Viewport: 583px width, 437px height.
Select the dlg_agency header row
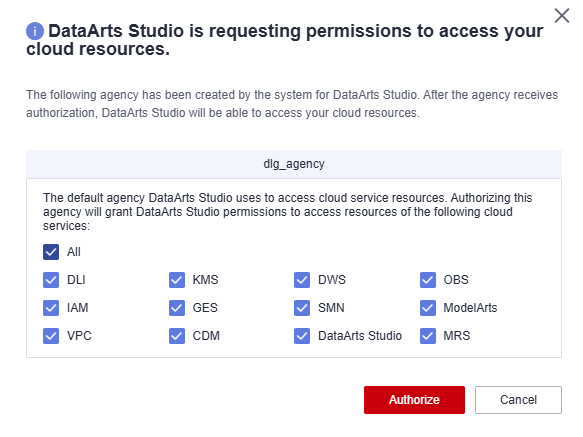(294, 164)
